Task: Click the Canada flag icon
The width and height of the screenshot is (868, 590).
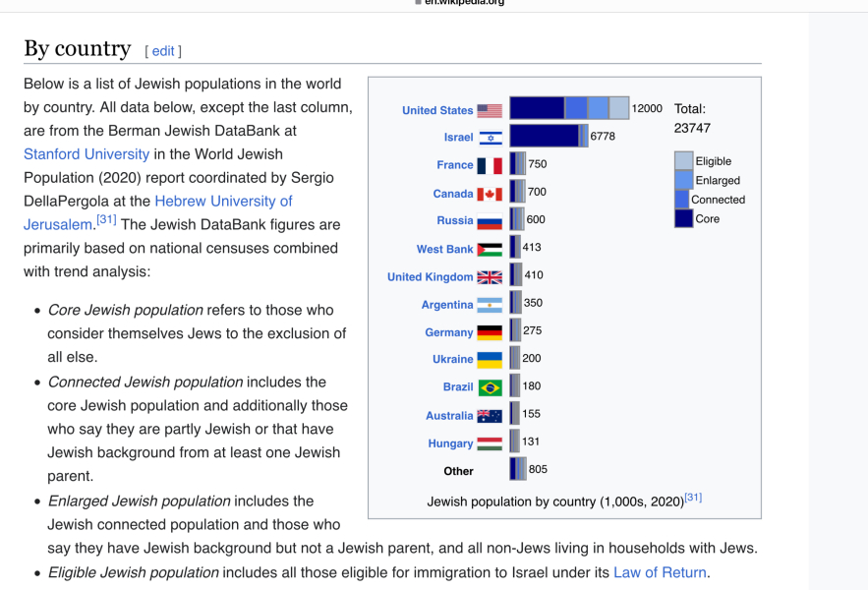Action: click(489, 192)
